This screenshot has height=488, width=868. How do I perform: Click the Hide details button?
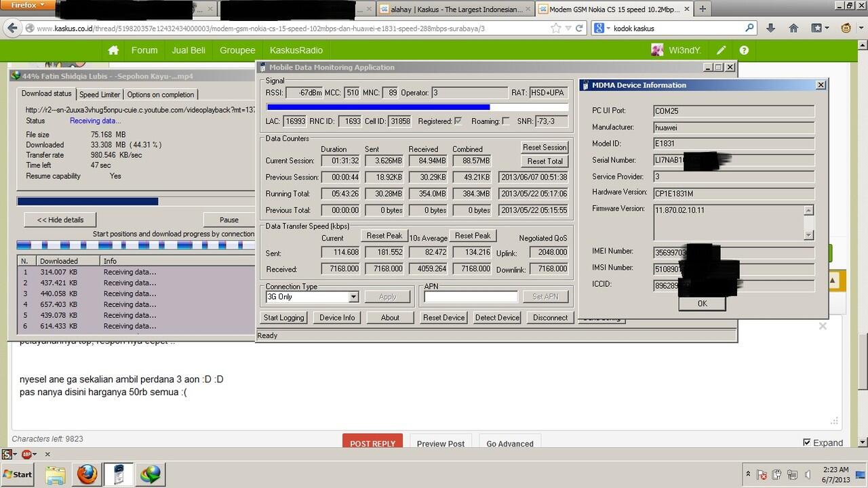pos(60,220)
